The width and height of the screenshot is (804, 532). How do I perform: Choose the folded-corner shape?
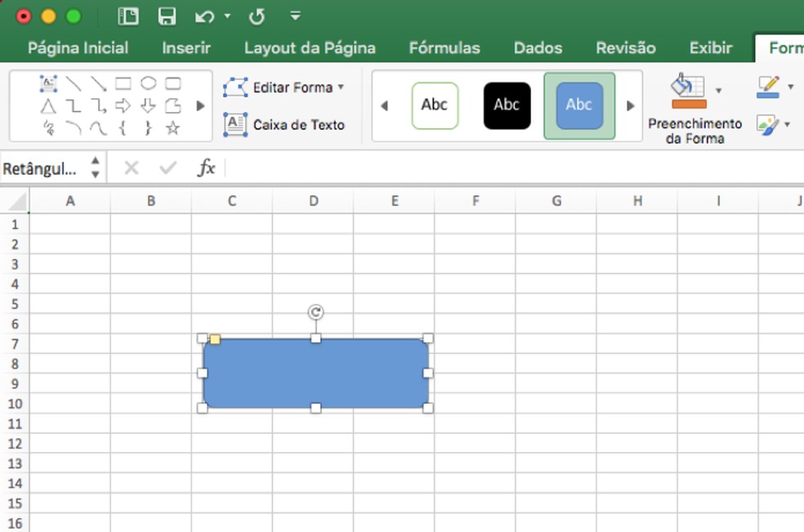click(172, 106)
